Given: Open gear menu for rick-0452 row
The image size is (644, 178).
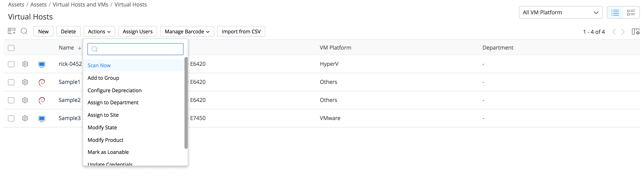Looking at the screenshot, I should (x=25, y=64).
